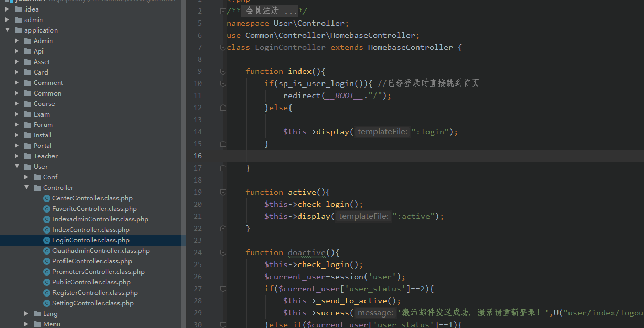Fold the doactive function on line 24
Screen dimensions: 644x328
(223, 252)
